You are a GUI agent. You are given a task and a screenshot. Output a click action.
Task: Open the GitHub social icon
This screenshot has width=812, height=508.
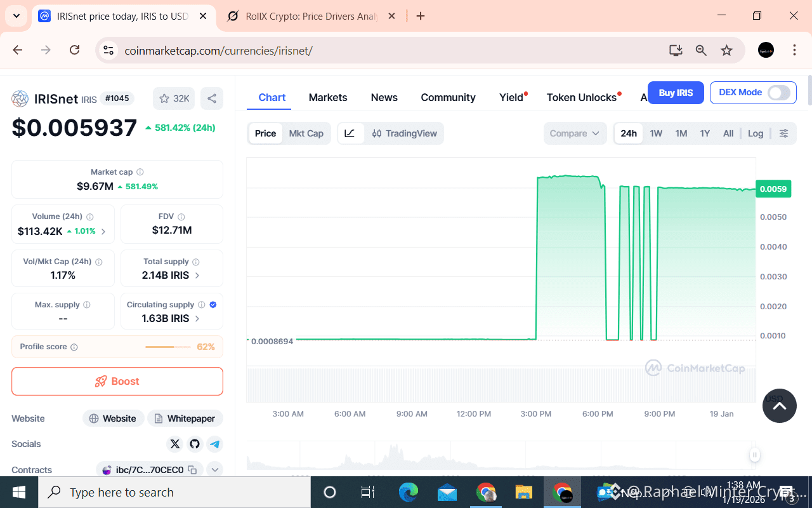195,444
